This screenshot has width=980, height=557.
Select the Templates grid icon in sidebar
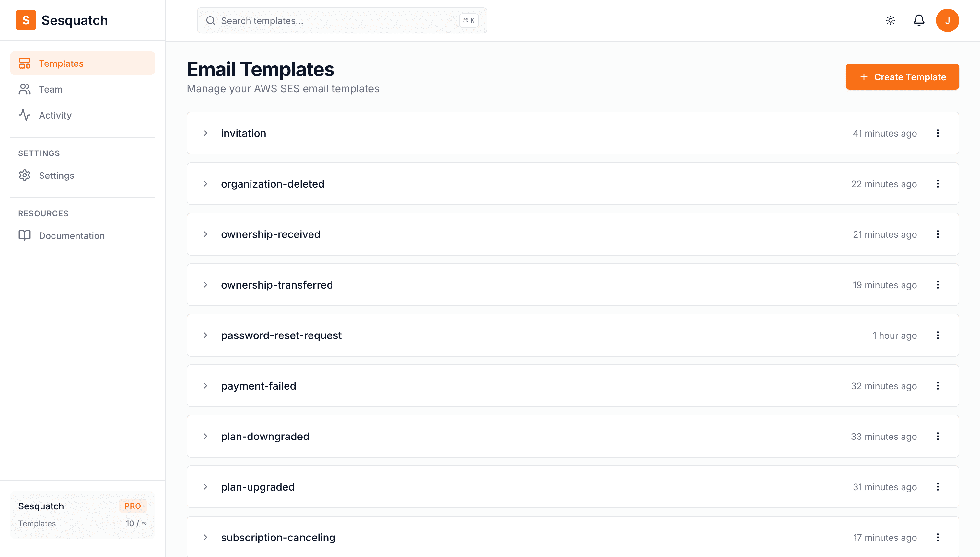(x=25, y=63)
